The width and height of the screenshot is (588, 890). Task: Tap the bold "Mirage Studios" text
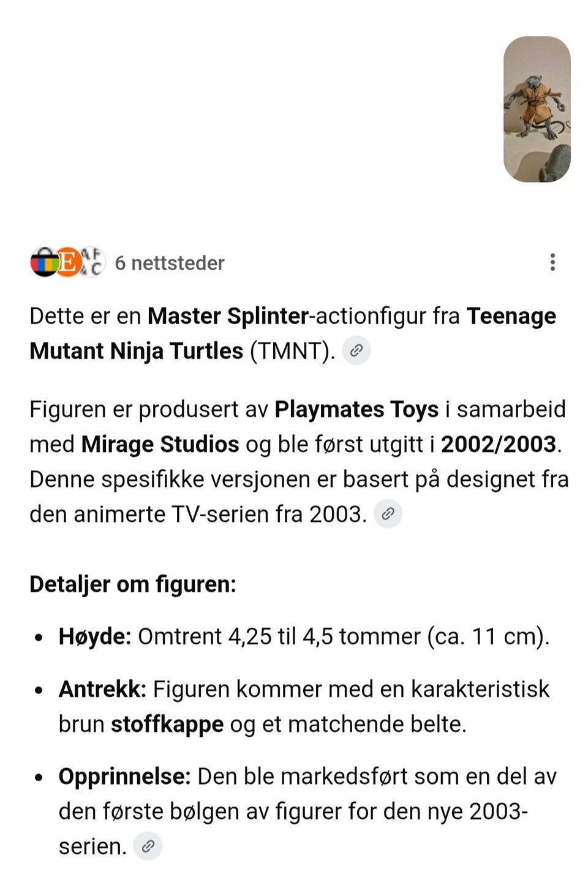[160, 444]
